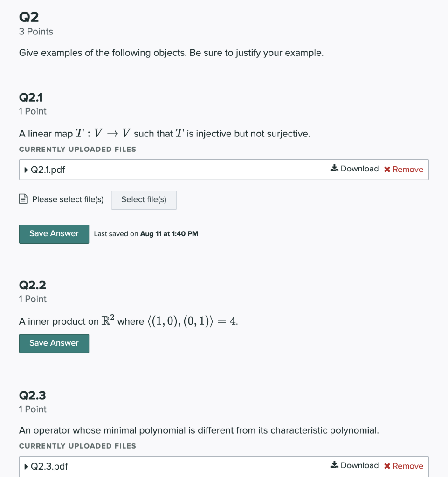Expand the Q2.3.pdf file entry
The width and height of the screenshot is (448, 477).
26,466
